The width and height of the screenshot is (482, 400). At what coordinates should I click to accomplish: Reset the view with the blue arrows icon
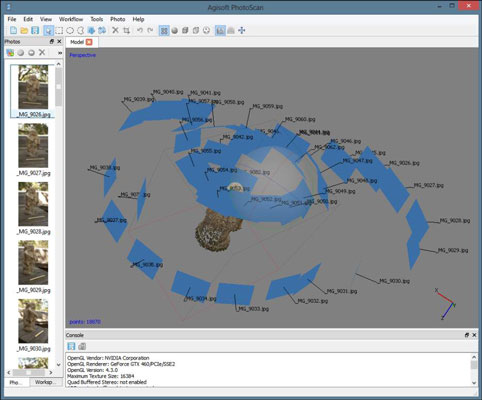click(242, 31)
